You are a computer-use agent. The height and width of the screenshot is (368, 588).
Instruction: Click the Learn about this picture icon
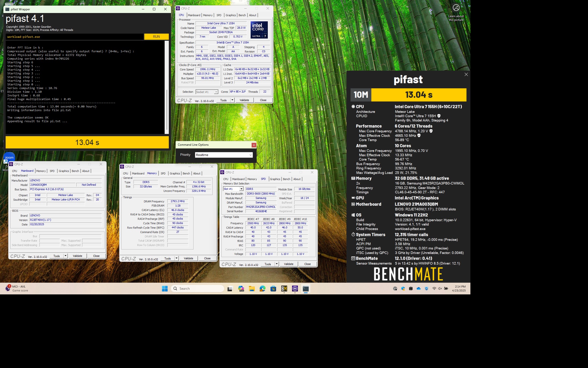point(456,8)
